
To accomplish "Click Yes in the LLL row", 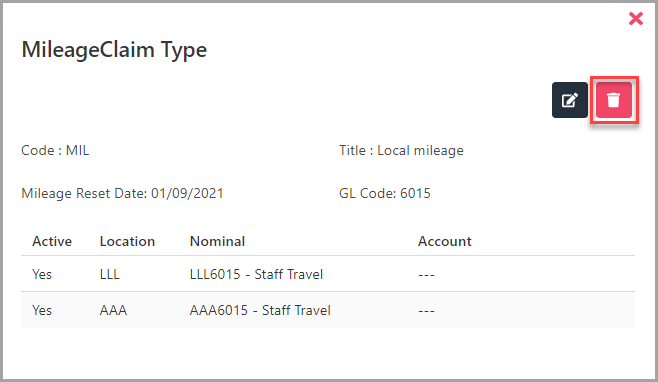I will click(x=42, y=274).
